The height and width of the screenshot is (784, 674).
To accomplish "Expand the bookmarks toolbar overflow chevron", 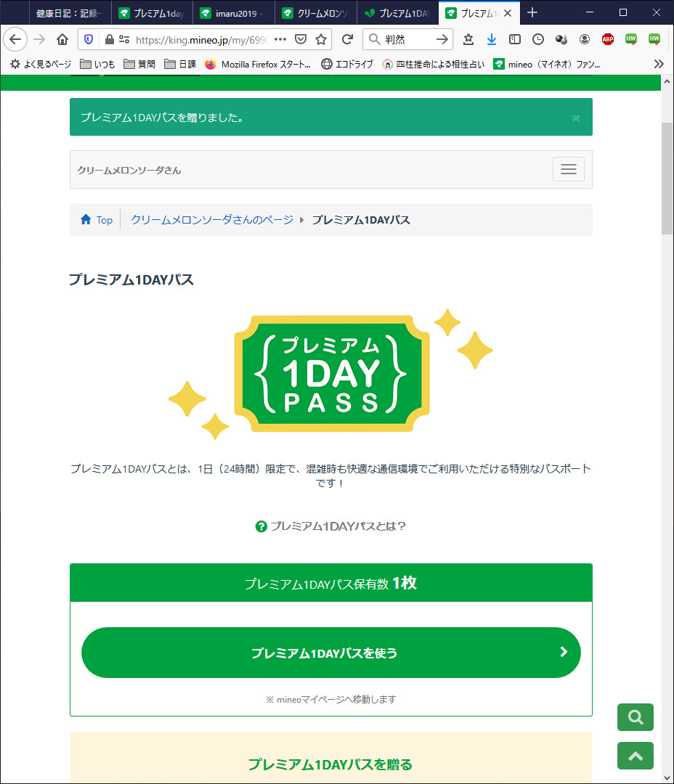I will [658, 64].
